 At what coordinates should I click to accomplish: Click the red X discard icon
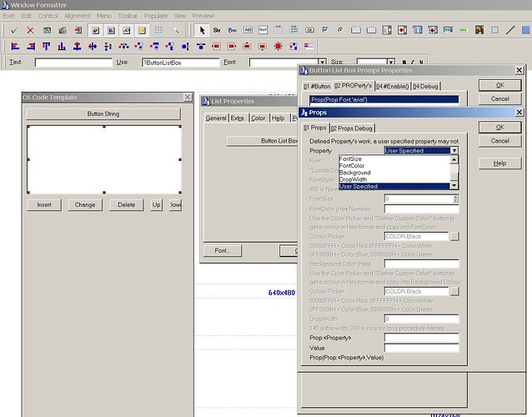30,30
